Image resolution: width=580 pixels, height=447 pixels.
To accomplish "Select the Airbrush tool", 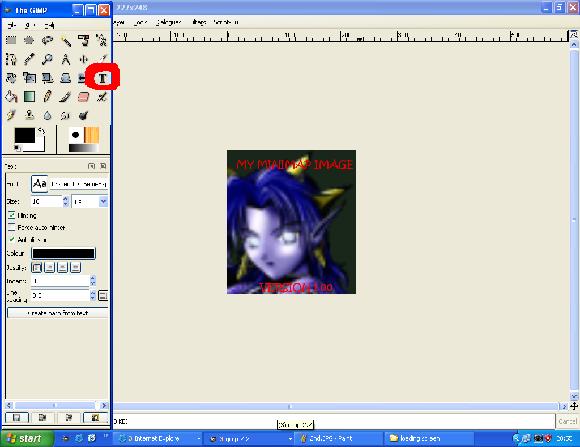I will [x=101, y=97].
